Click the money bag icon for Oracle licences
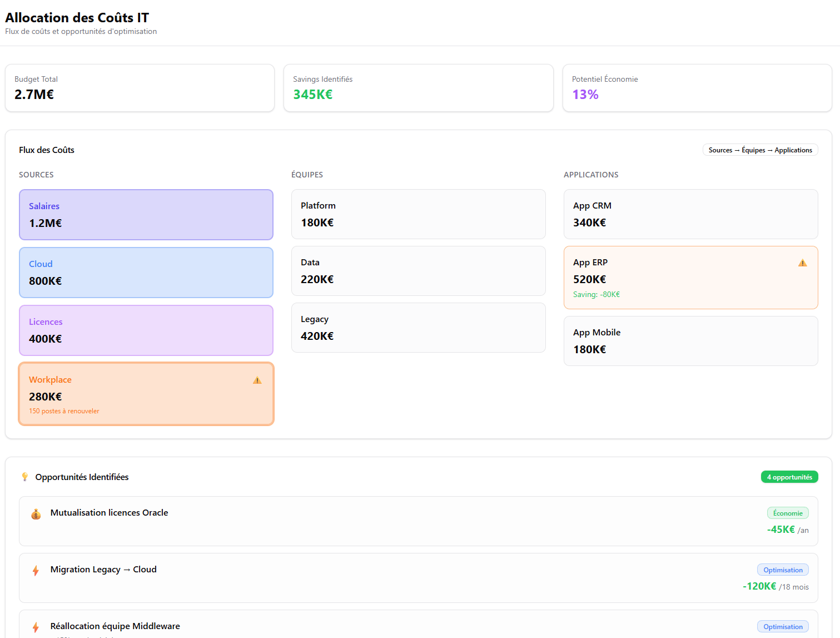The image size is (840, 638). click(x=36, y=514)
